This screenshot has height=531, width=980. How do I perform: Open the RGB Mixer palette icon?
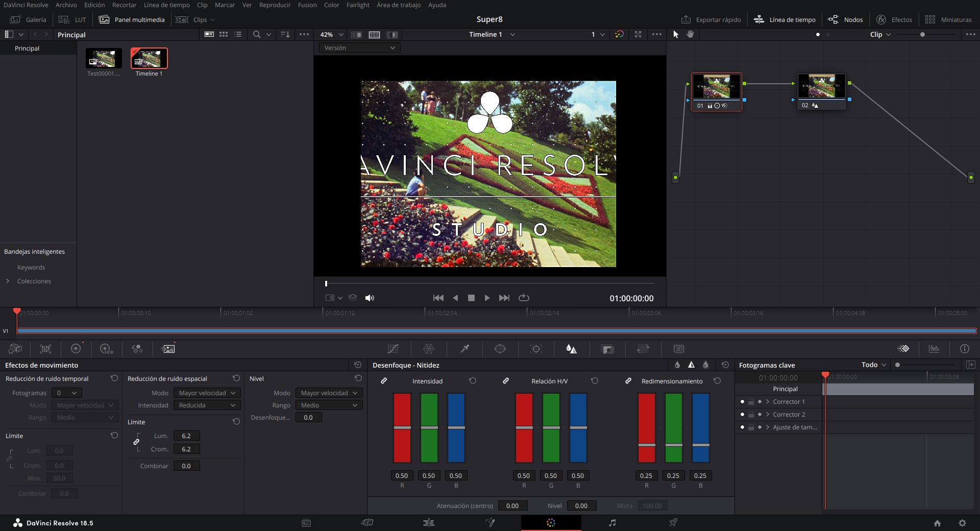point(137,349)
